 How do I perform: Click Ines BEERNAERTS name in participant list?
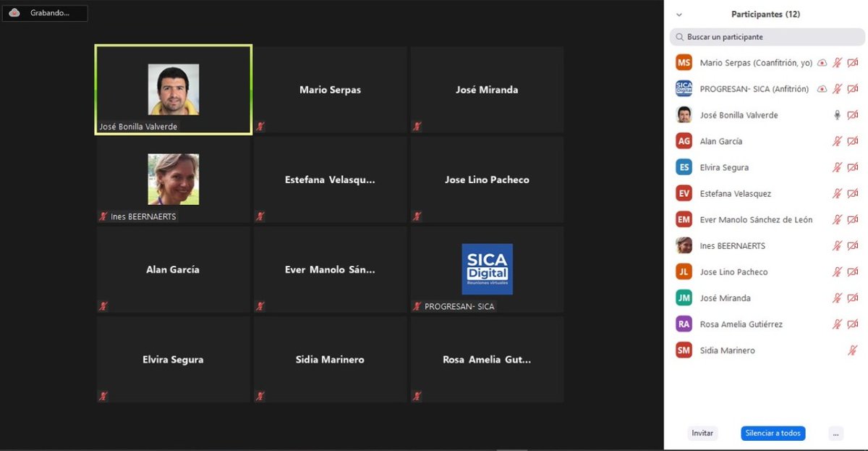(x=732, y=245)
